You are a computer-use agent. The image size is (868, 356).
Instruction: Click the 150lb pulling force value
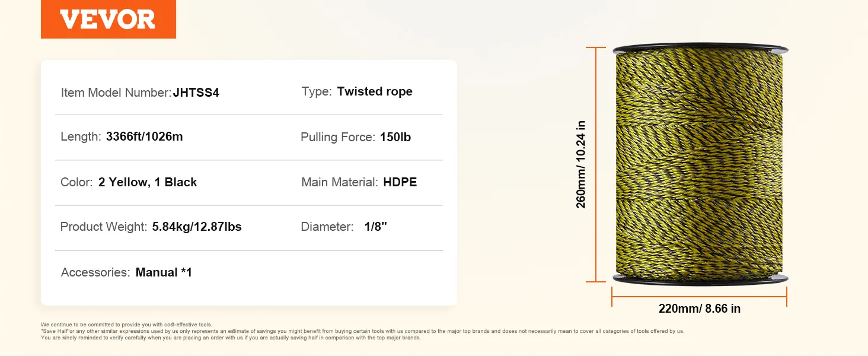(395, 137)
